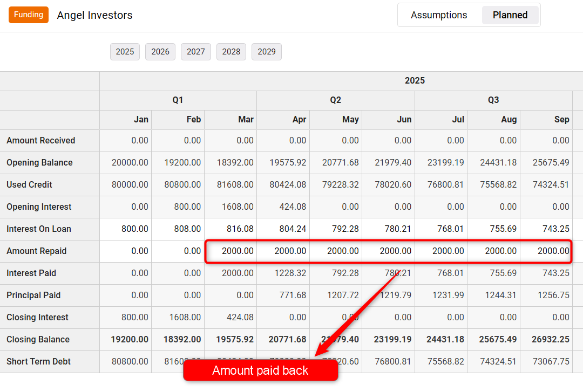This screenshot has width=583, height=392.
Task: Click Closing Interest value 1608.00
Action: point(185,317)
